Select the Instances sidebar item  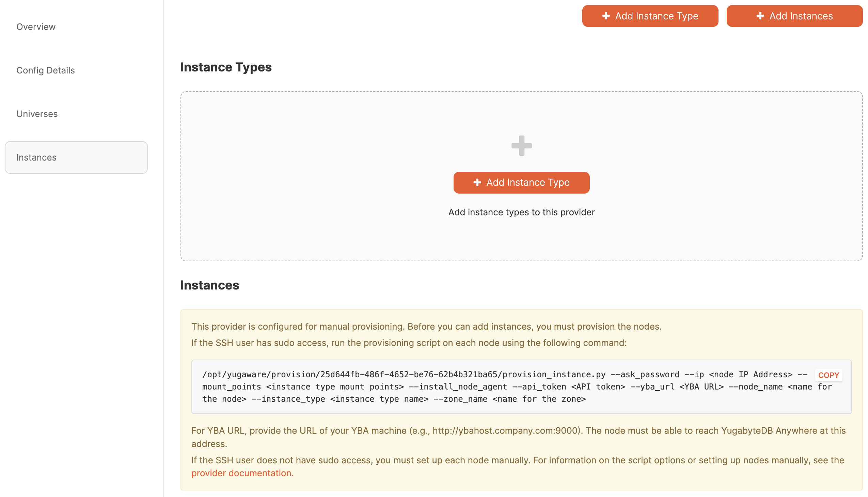(36, 158)
